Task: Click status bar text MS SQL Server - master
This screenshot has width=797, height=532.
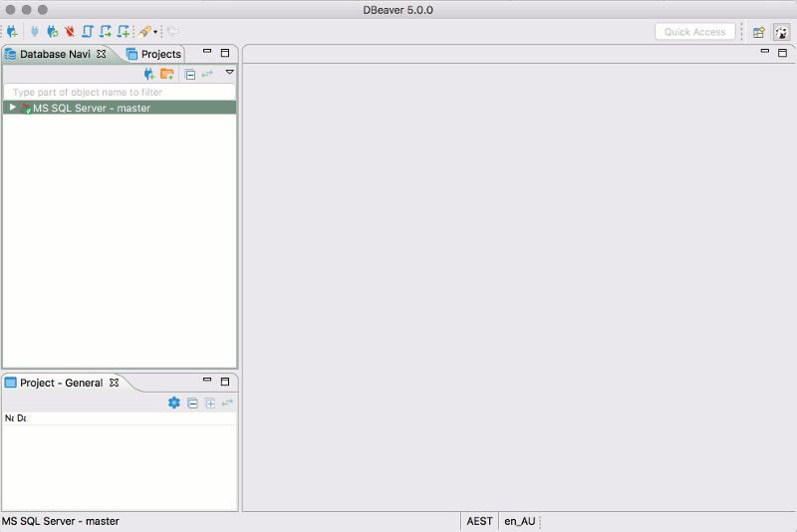Action: pyautogui.click(x=61, y=521)
